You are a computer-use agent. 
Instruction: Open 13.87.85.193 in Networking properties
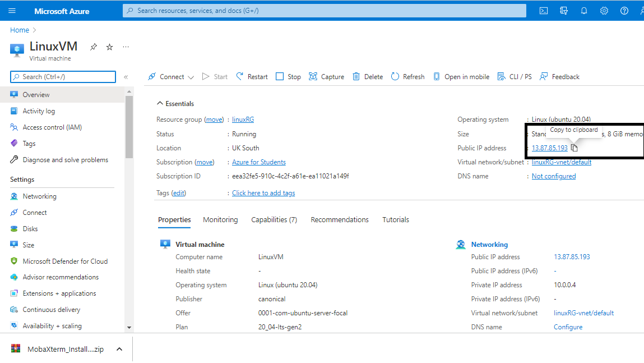coord(572,257)
